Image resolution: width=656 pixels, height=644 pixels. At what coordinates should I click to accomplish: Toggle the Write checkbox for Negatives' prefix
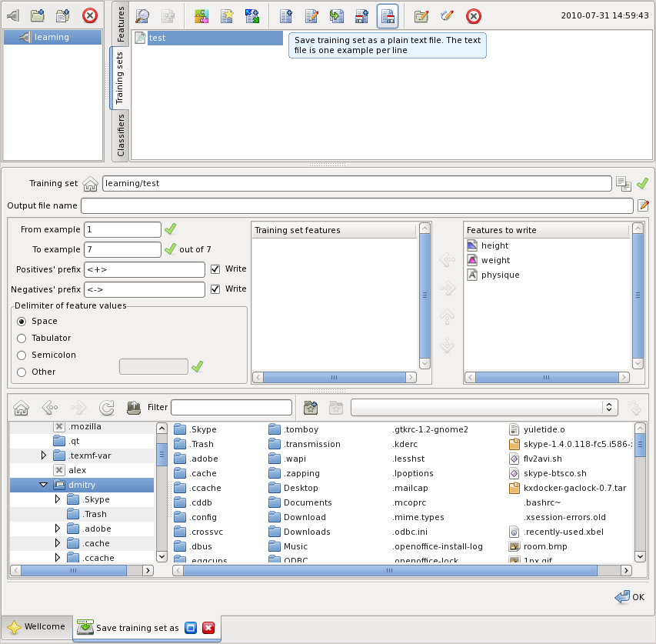click(x=215, y=289)
